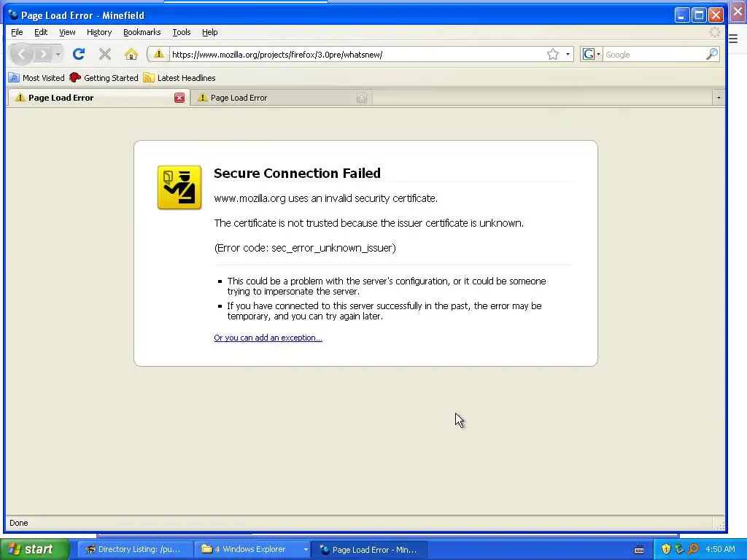Screen dimensions: 747x560
Task: Open the View menu
Action: 67,32
